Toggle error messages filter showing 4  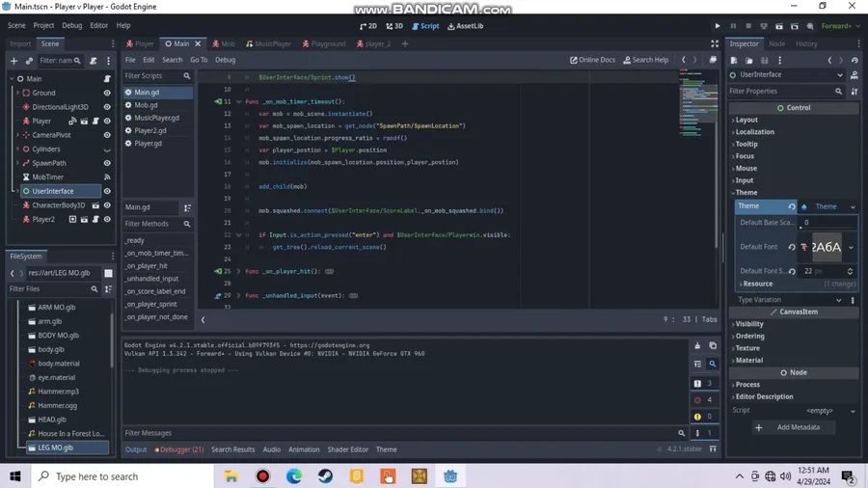click(x=704, y=399)
